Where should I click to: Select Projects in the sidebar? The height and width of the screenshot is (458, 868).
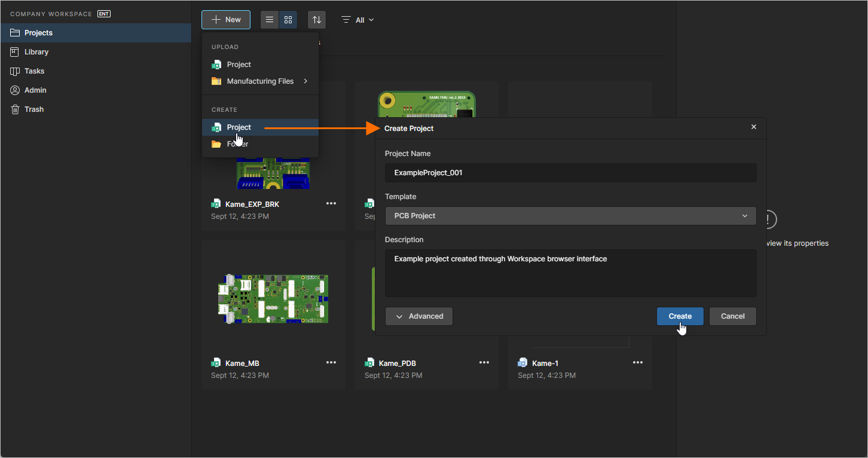[39, 32]
